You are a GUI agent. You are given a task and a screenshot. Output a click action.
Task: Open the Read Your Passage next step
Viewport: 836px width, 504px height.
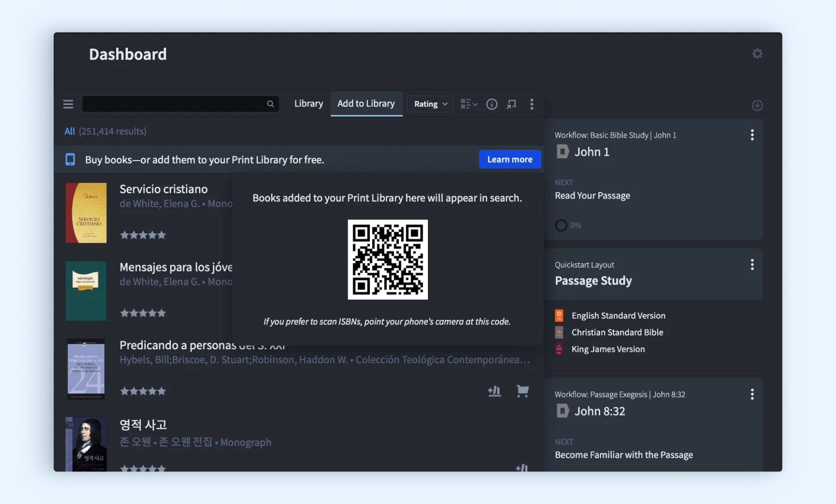point(592,196)
